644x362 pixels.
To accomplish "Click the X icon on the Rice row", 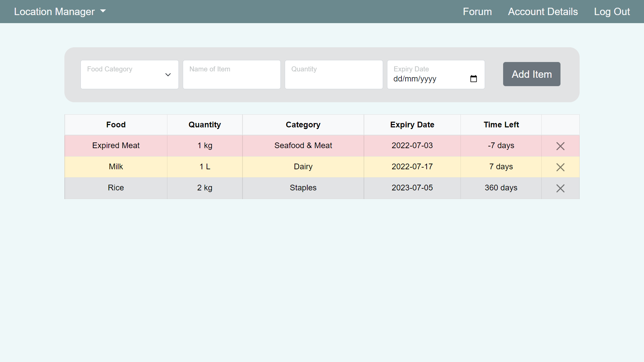I will [560, 188].
